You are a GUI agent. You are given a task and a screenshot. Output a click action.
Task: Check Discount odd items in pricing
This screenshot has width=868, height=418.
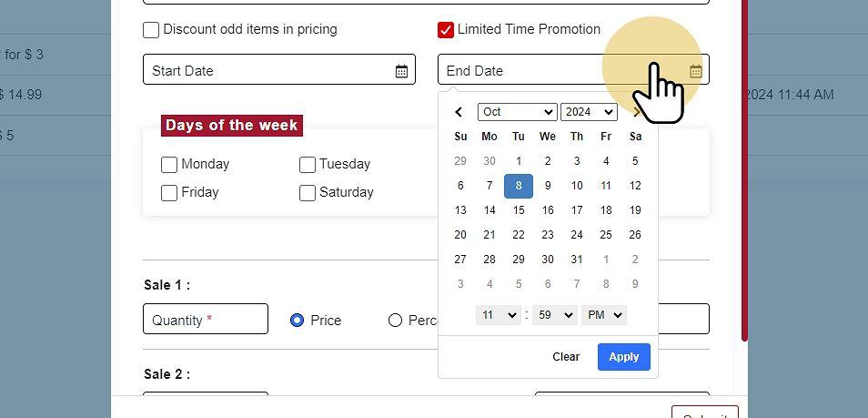pyautogui.click(x=151, y=30)
